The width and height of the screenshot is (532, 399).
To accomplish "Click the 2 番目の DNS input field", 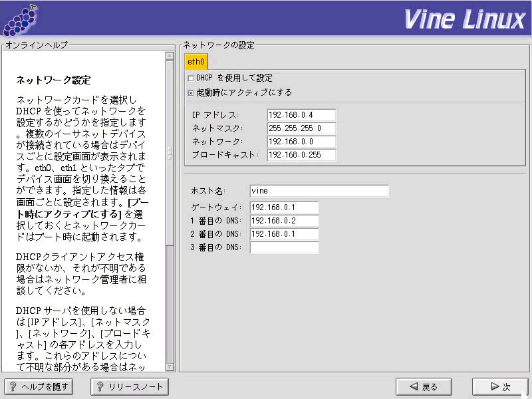I will 284,234.
